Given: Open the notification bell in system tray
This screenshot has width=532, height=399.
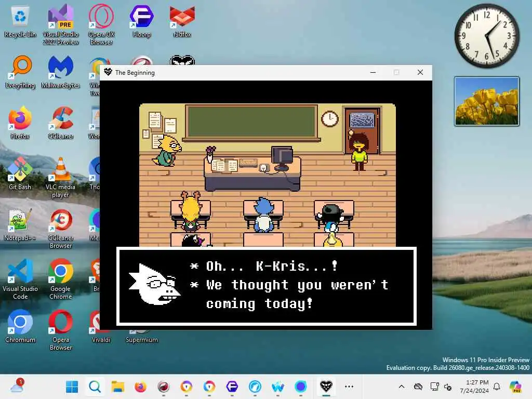Looking at the screenshot, I should click(497, 387).
